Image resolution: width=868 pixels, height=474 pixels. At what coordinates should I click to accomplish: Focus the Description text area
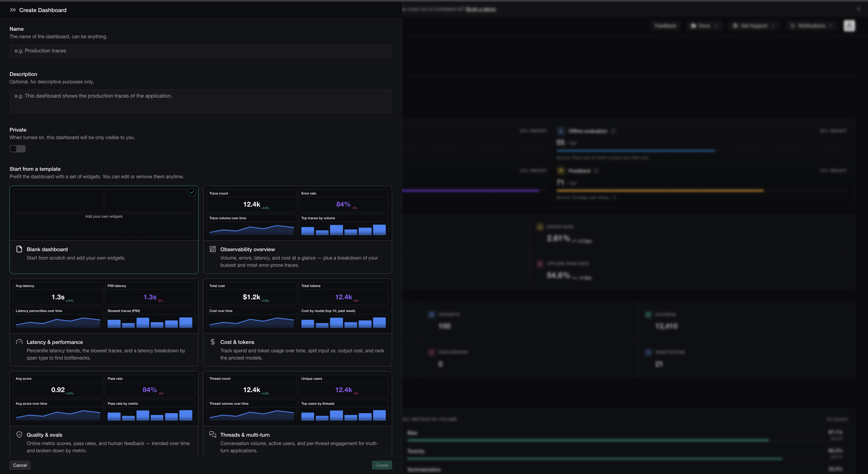[201, 101]
